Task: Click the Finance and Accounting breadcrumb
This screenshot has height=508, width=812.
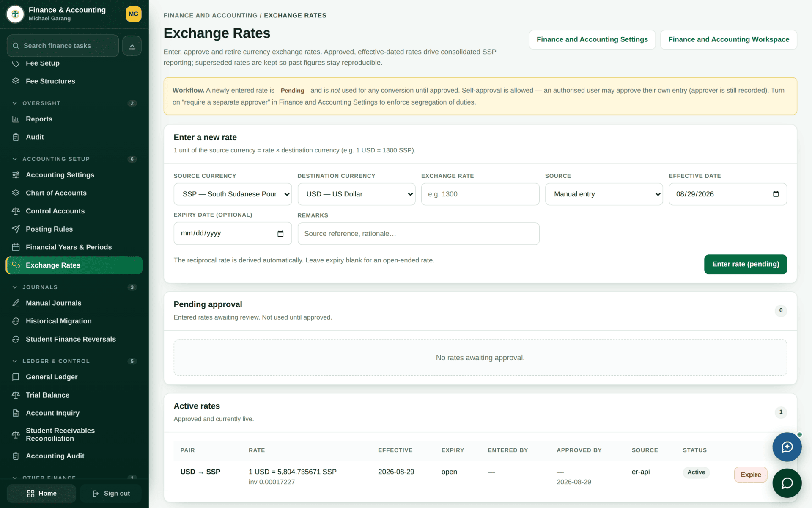Action: point(210,16)
